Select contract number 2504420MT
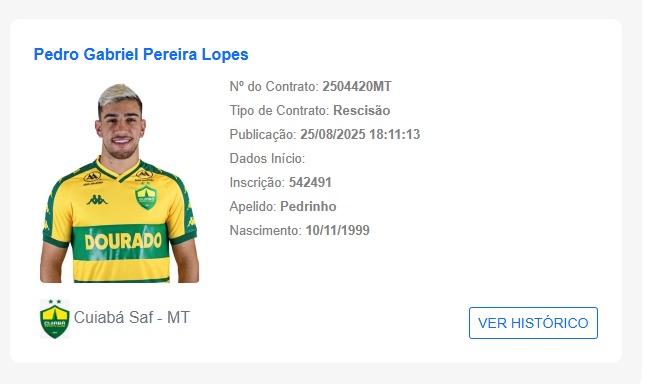650x384 pixels. click(357, 86)
